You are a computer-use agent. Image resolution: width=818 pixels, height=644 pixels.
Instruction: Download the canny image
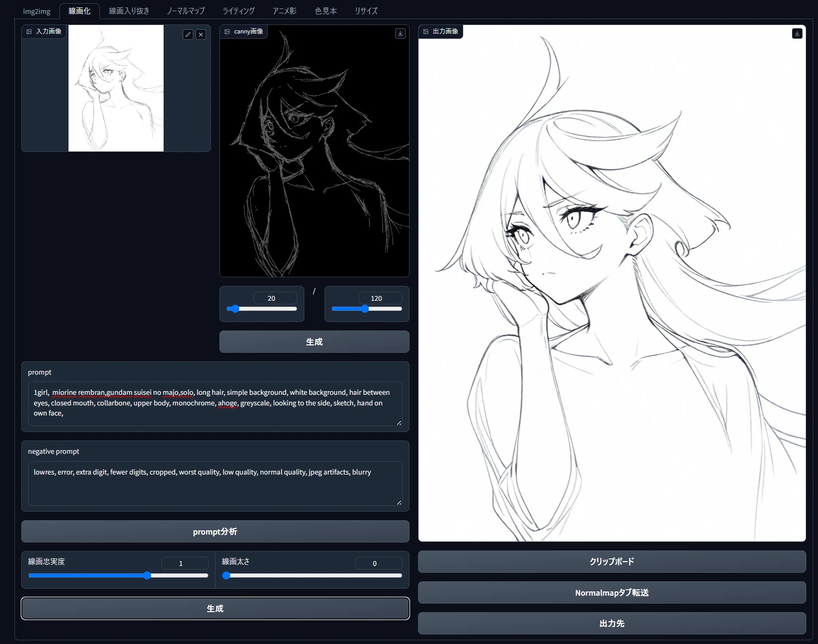click(401, 33)
